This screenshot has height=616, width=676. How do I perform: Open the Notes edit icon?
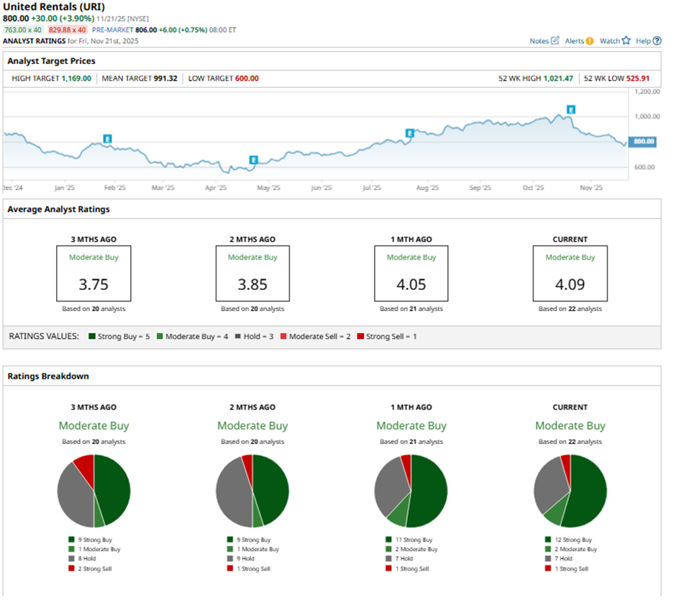click(554, 41)
